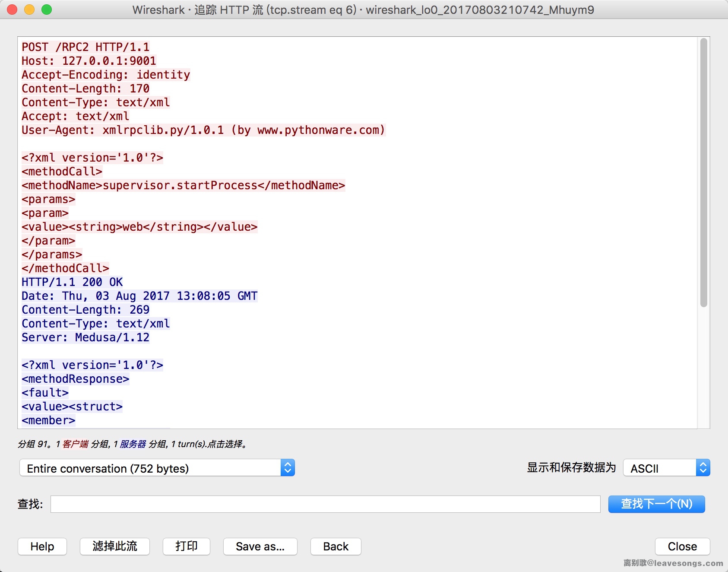The width and height of the screenshot is (728, 572).
Task: Minimize the window with the yellow icon
Action: click(29, 10)
